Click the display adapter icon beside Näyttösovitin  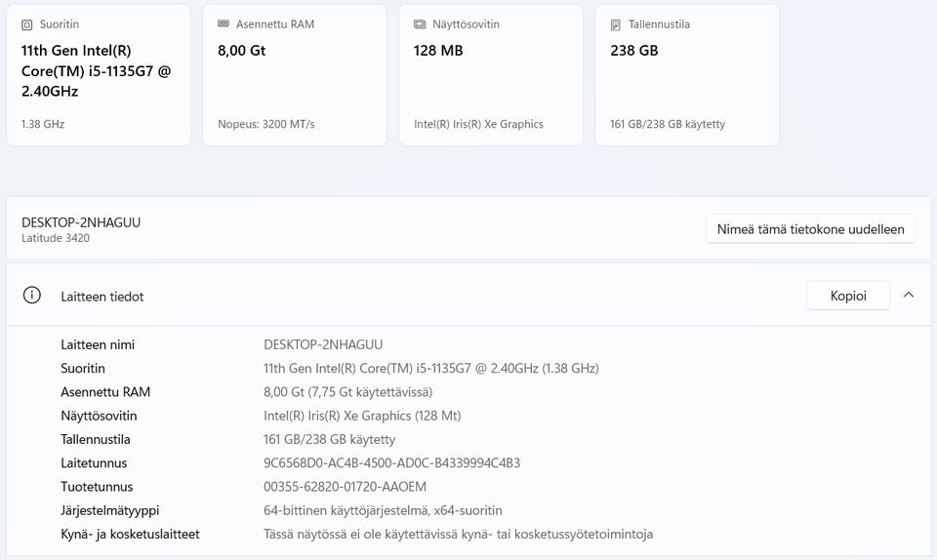coord(420,24)
